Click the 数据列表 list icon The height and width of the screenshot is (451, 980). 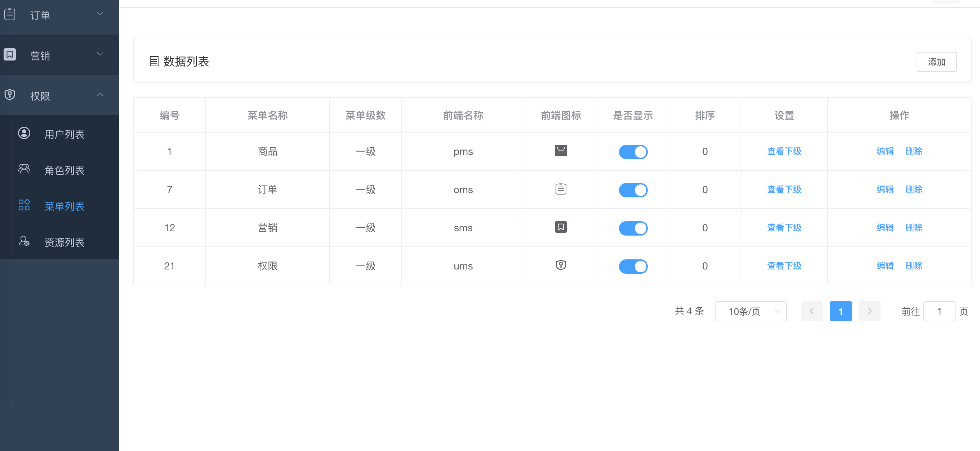coord(154,61)
